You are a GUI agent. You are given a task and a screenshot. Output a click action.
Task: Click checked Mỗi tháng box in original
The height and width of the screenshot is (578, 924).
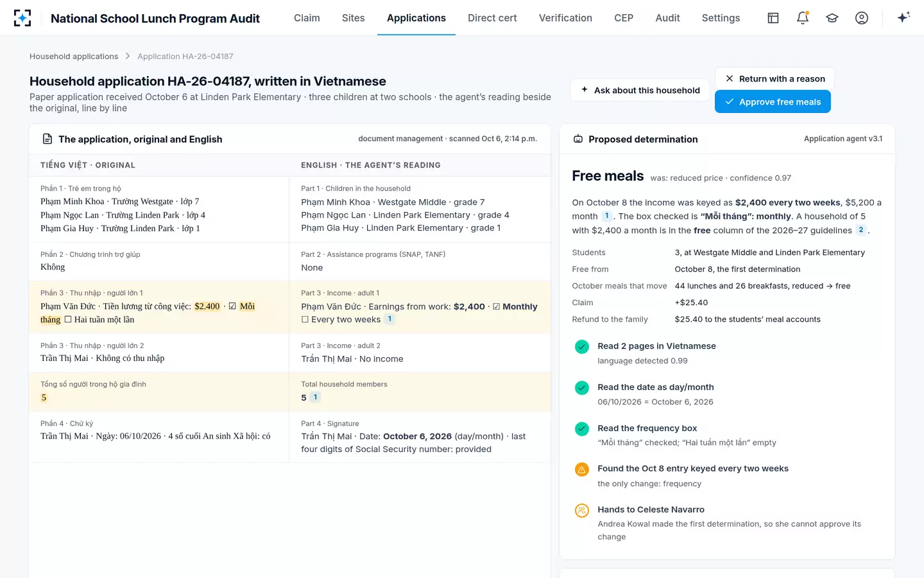pyautogui.click(x=232, y=306)
